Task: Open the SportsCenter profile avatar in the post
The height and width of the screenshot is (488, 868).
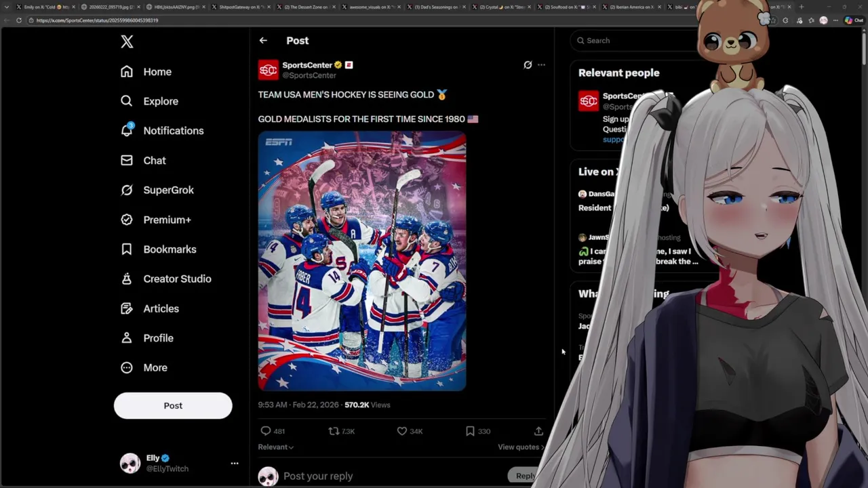Action: click(x=269, y=70)
